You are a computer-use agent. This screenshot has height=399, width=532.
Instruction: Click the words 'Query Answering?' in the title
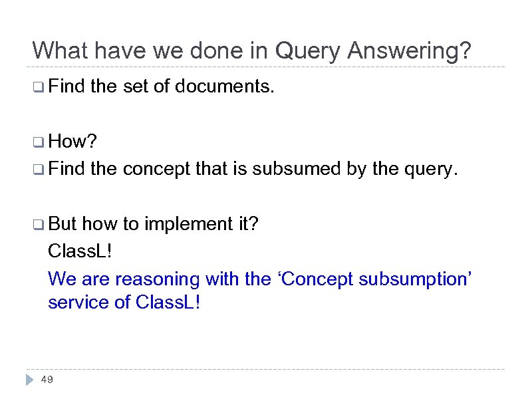pyautogui.click(x=374, y=51)
